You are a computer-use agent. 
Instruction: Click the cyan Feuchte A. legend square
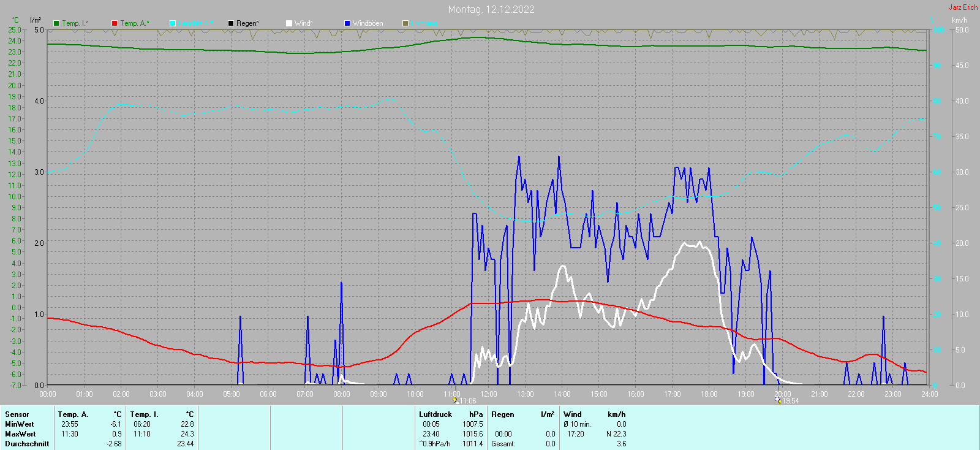(173, 23)
